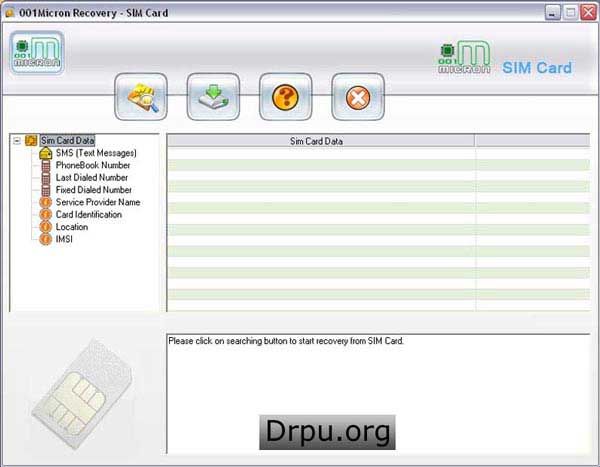600x467 pixels.
Task: Click the SIM card picture thumbnail
Action: pos(82,394)
